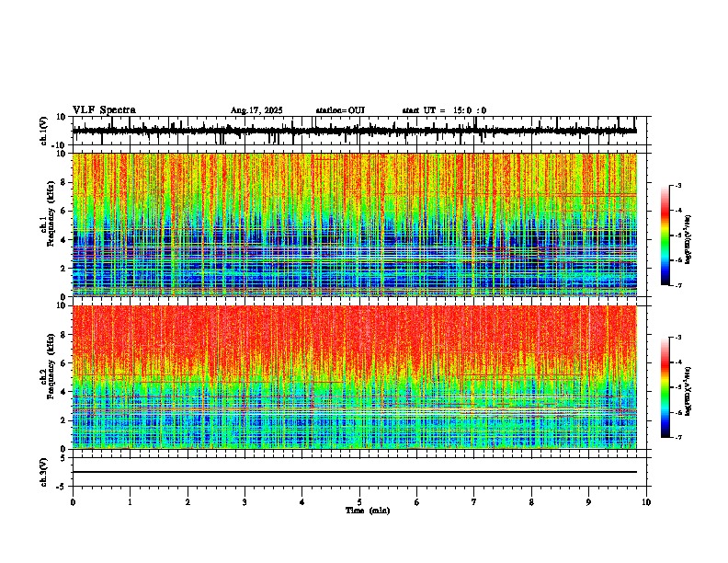Viewport: 728px width, 563px height.
Task: Click time axis tick label 4
Action: [x=302, y=502]
